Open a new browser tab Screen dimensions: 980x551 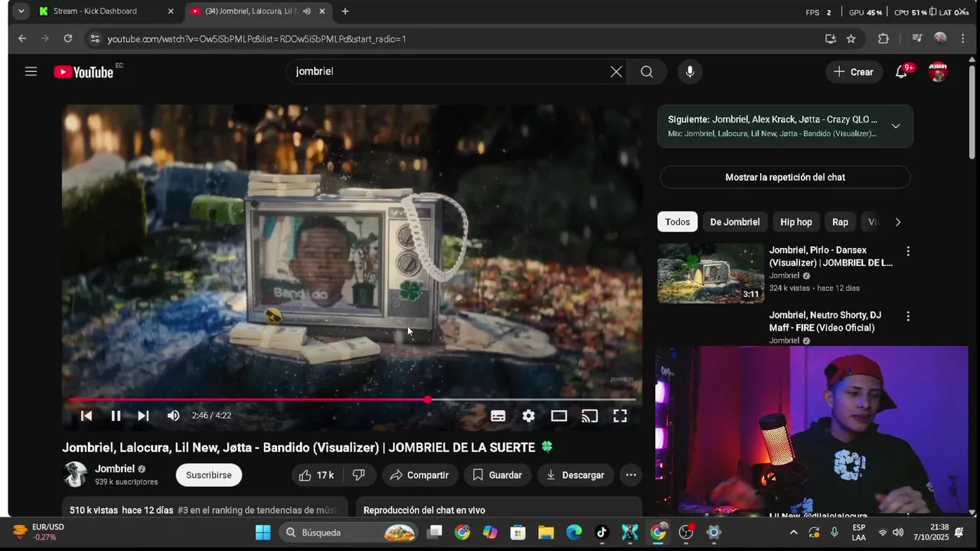(345, 11)
